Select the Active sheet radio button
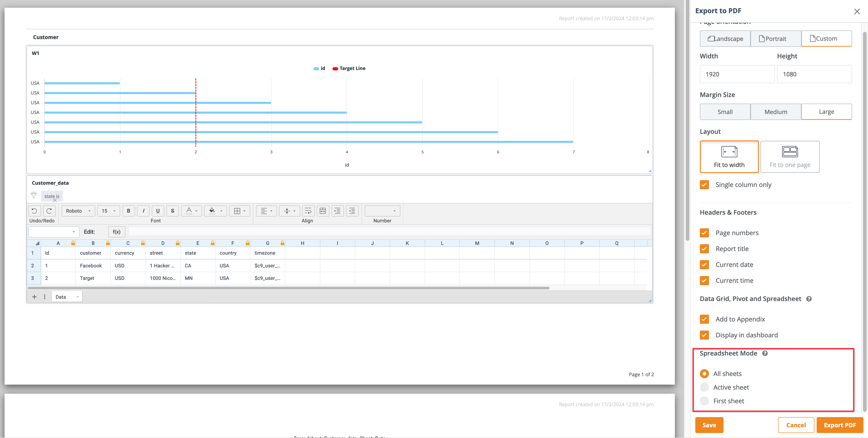This screenshot has height=438, width=868. 704,387
